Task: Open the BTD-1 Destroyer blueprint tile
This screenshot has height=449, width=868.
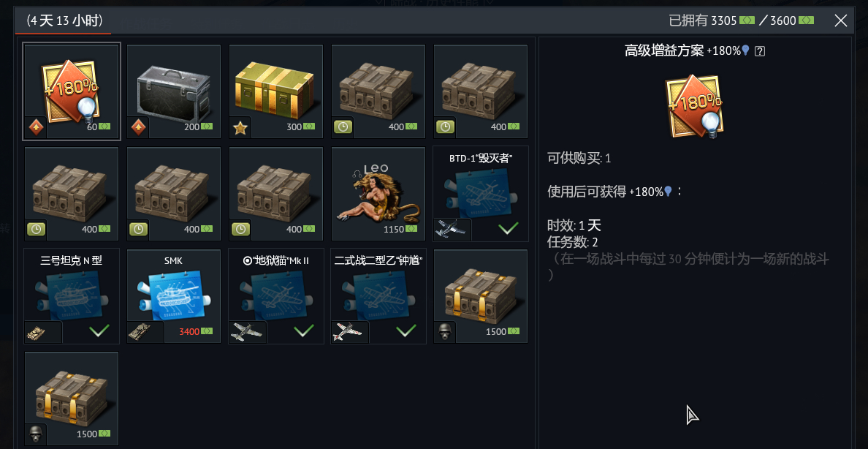Action: [x=481, y=194]
